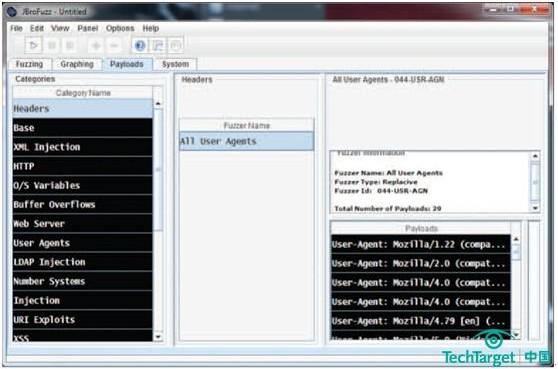
Task: Open the Options menu
Action: [120, 28]
